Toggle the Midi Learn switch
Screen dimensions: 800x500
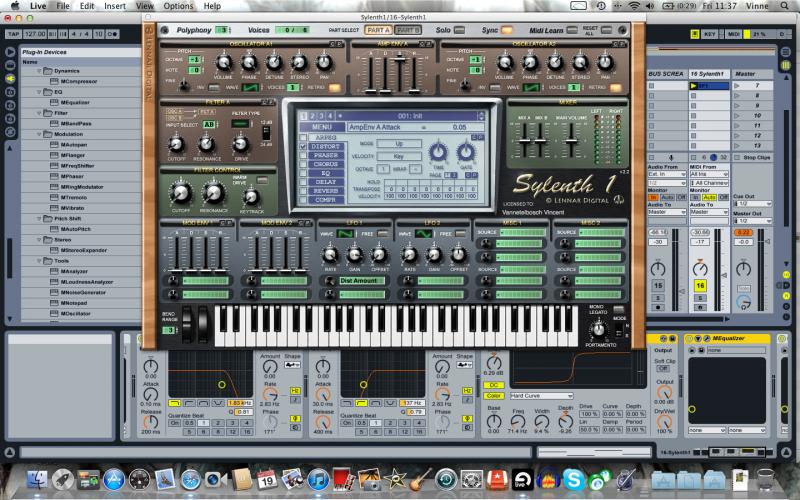click(572, 30)
